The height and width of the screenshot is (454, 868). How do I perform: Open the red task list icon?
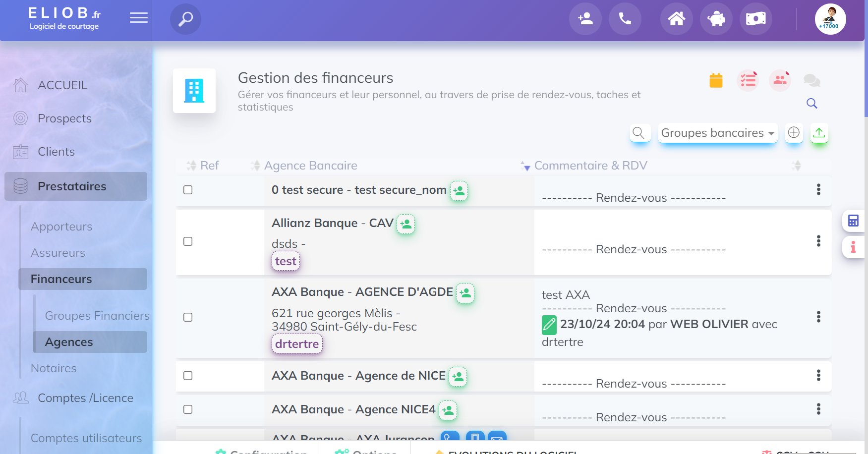click(x=748, y=80)
